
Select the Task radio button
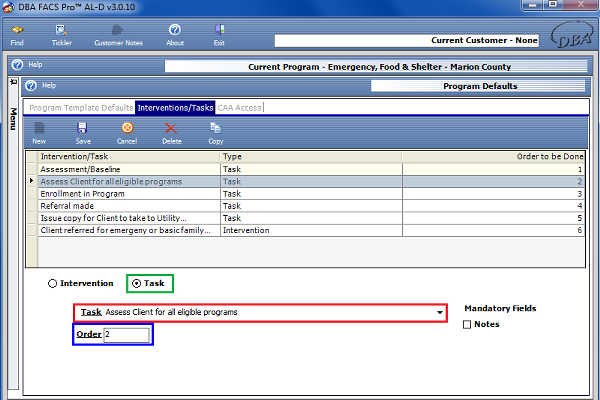pyautogui.click(x=136, y=284)
